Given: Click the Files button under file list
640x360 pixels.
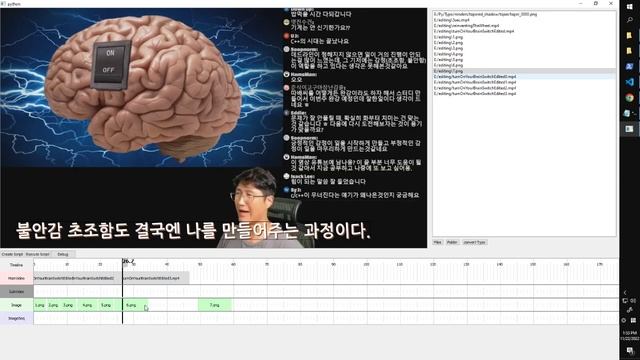Looking at the screenshot, I should [x=438, y=242].
